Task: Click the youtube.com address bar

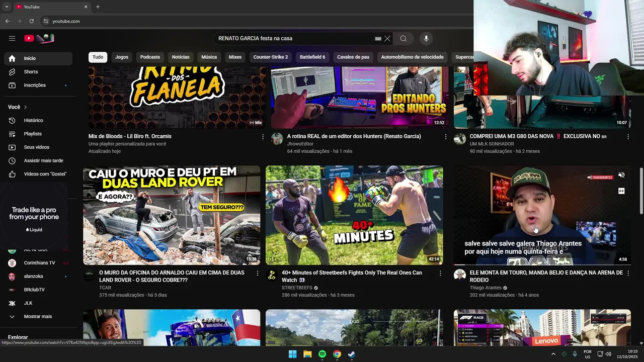Action: tap(252, 21)
